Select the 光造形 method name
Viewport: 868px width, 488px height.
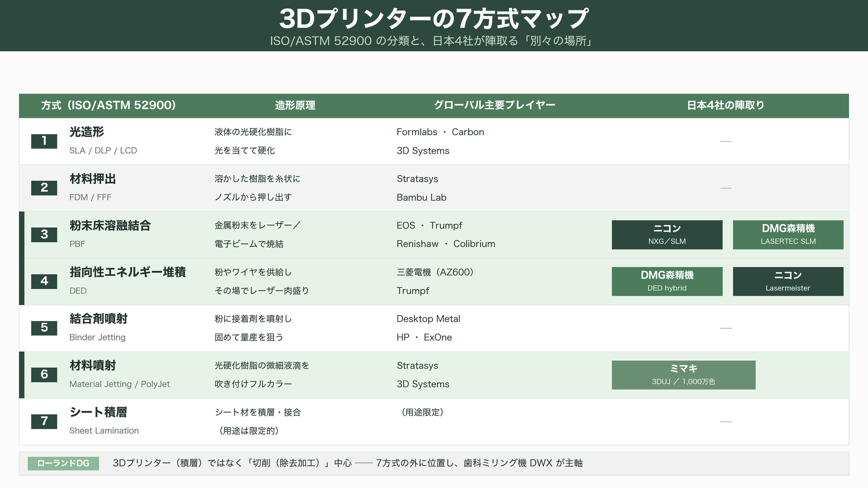pos(87,132)
